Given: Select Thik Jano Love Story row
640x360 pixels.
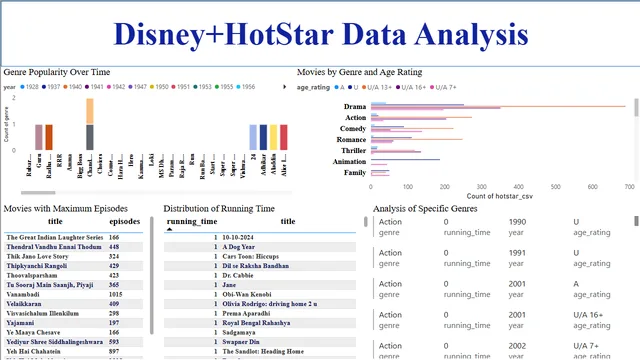Looking at the screenshot, I should [73, 256].
